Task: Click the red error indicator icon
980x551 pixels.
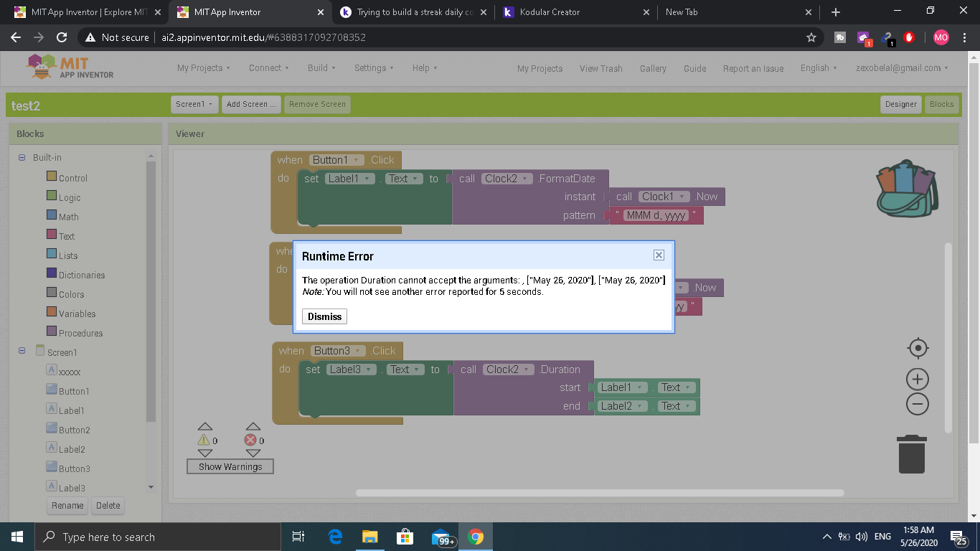Action: [250, 440]
